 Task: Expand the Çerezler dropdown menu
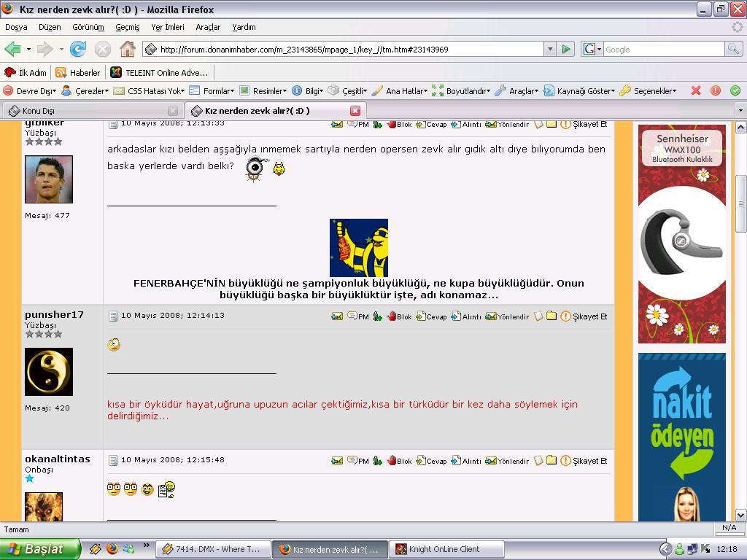[85, 91]
